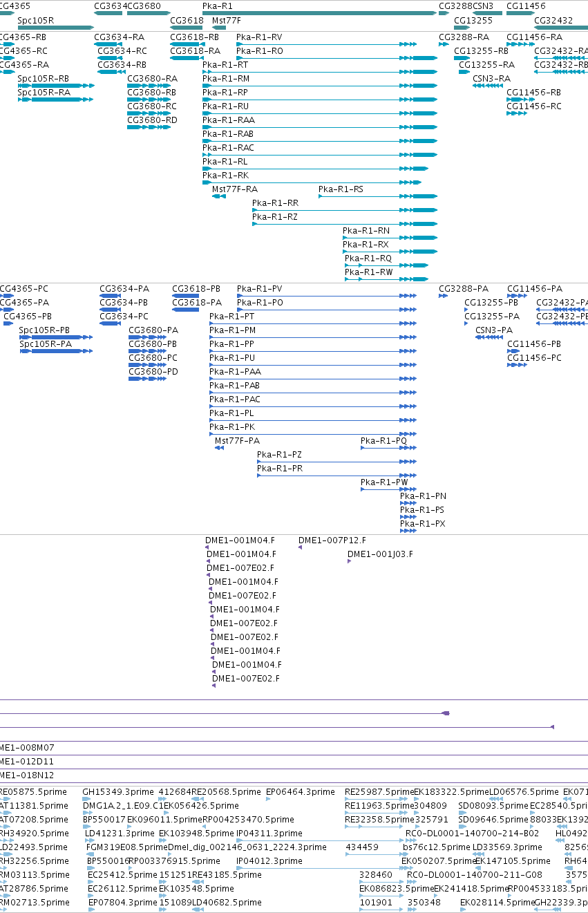This screenshot has height=913, width=588.
Task: Choose transcript Pka-R1-RAC
Action: click(228, 147)
